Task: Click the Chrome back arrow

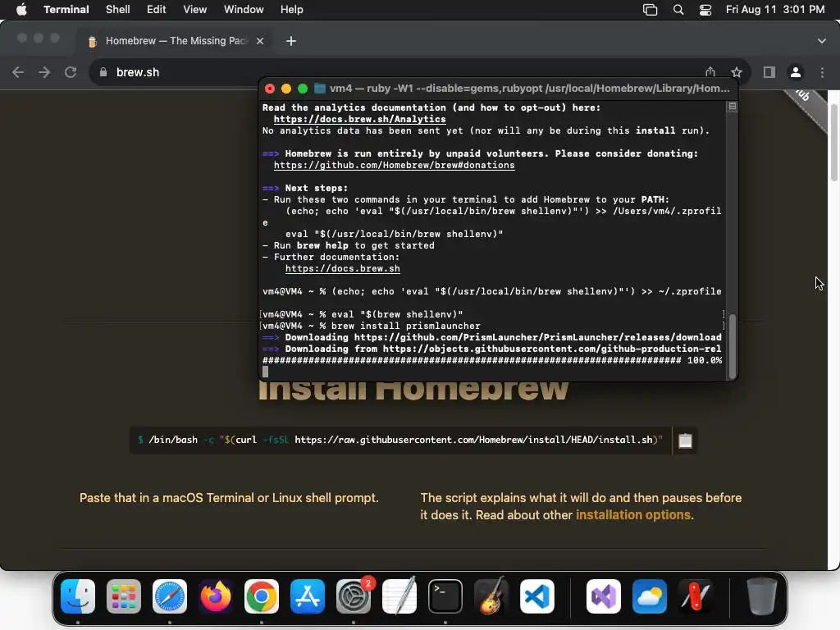Action: 18,72
